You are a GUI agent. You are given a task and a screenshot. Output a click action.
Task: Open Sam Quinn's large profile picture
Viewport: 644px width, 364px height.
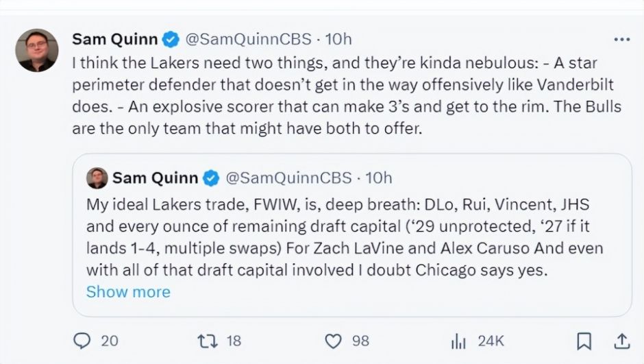click(37, 50)
